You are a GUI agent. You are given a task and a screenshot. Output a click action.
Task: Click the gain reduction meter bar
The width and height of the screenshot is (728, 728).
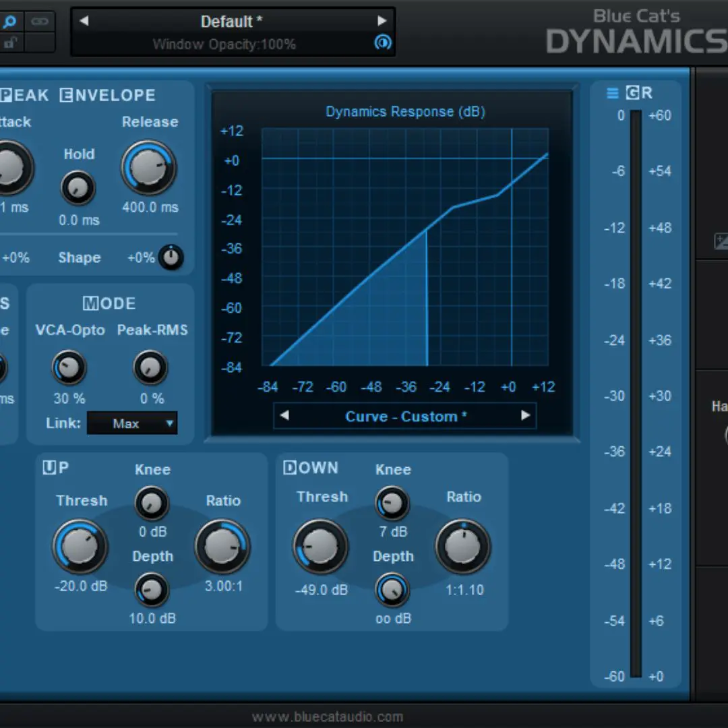point(636,394)
